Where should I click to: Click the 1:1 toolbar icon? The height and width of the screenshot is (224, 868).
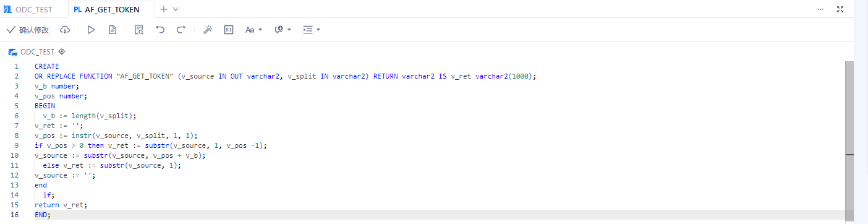[x=229, y=30]
